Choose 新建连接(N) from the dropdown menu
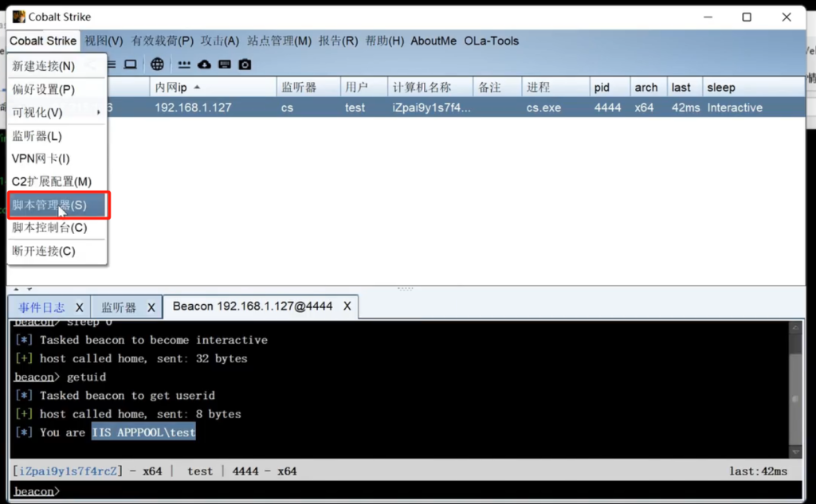 [57, 66]
